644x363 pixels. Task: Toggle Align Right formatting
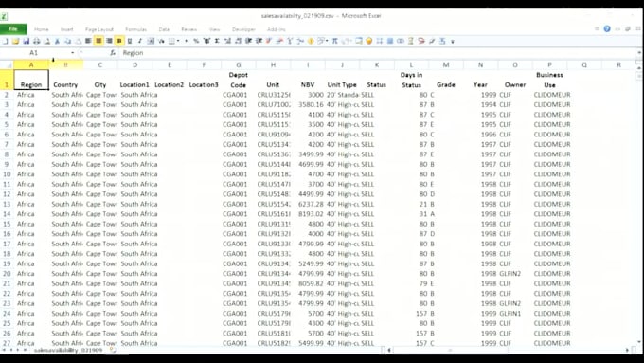109,41
